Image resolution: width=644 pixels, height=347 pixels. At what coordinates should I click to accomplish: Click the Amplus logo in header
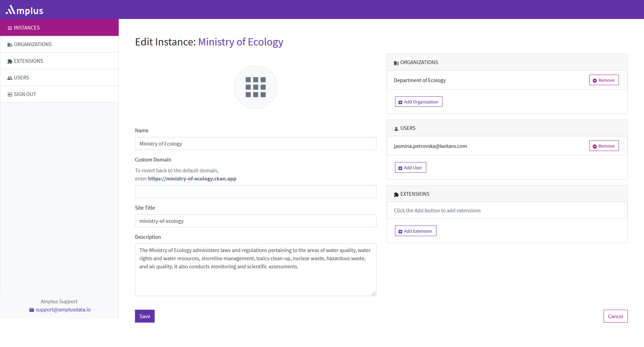coord(24,10)
